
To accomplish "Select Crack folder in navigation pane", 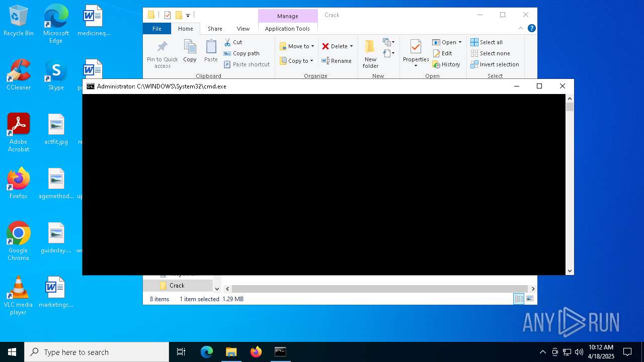I will tap(178, 286).
